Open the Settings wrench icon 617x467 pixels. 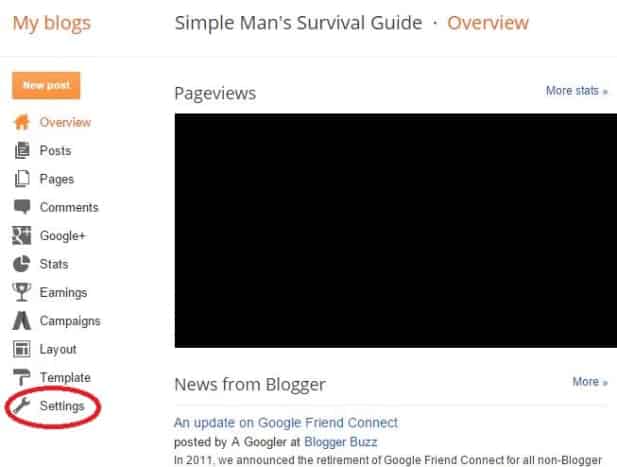tap(22, 406)
